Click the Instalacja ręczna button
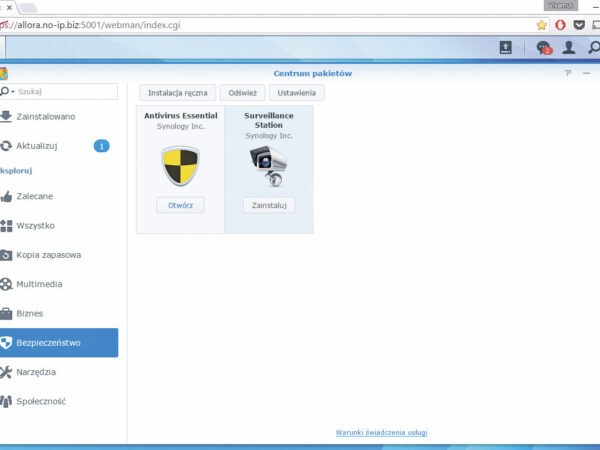Screen dimensions: 600x450 (x=177, y=92)
